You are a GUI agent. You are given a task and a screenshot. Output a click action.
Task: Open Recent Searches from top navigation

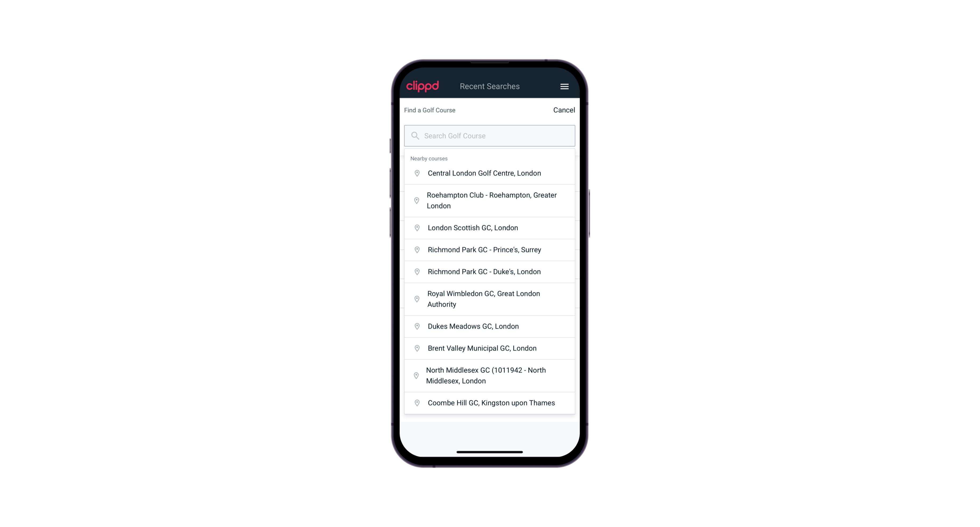pyautogui.click(x=489, y=86)
